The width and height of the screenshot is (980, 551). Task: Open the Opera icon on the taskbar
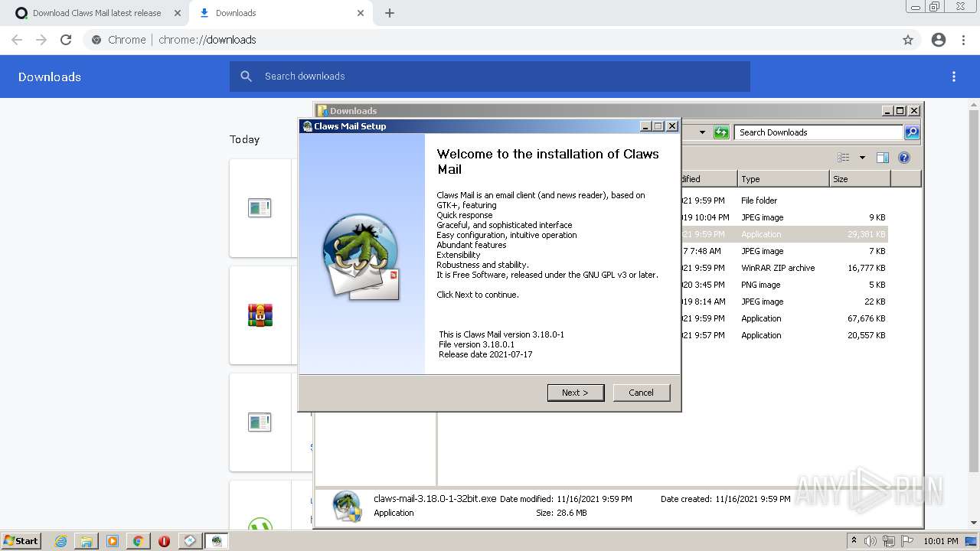pos(164,541)
